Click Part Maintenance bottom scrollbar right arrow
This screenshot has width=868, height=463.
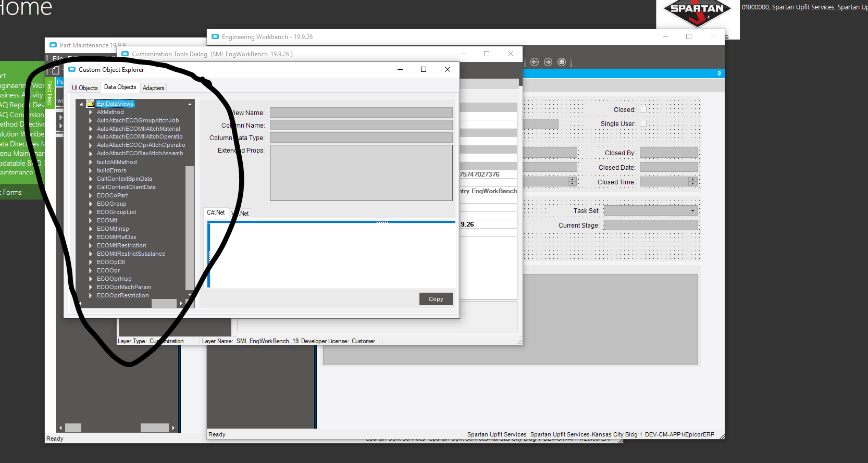[173, 428]
